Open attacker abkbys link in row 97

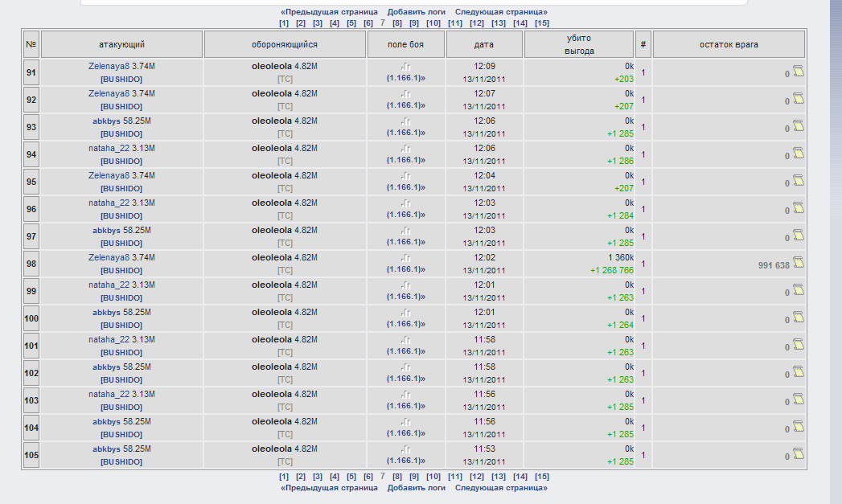[106, 231]
